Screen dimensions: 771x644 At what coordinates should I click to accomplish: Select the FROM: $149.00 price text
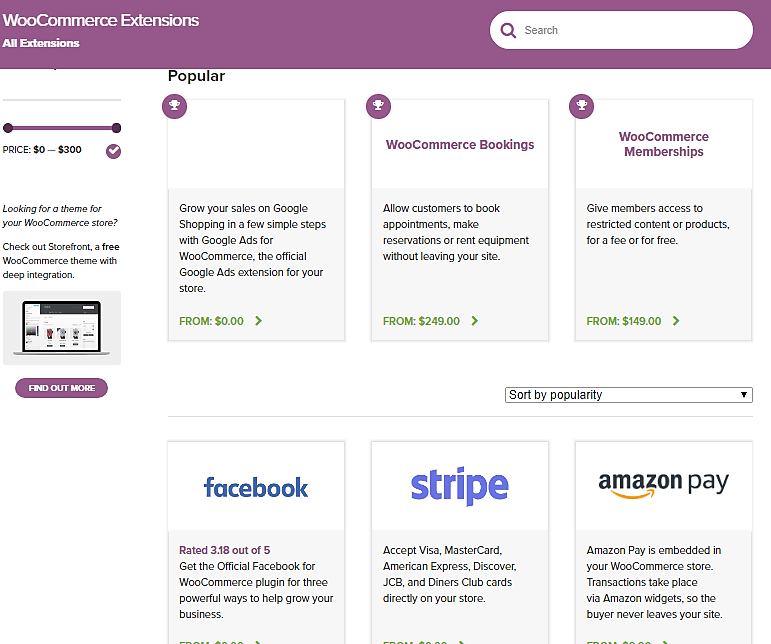(x=624, y=321)
